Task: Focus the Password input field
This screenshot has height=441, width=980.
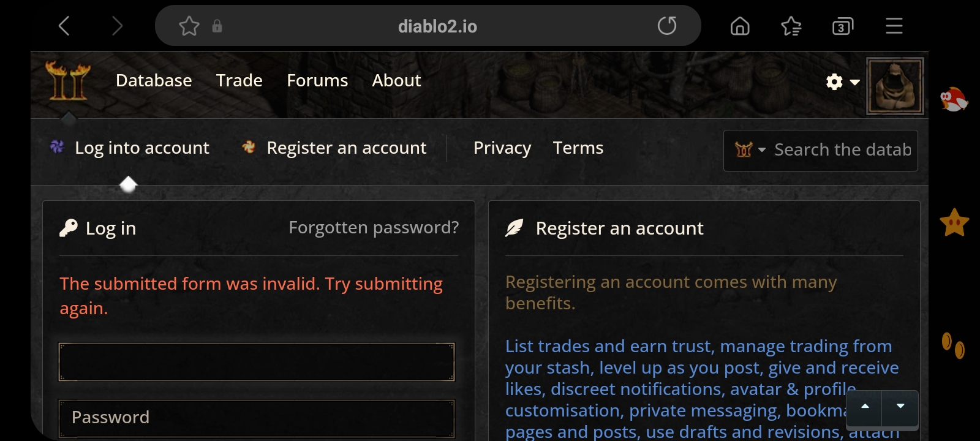Action: pyautogui.click(x=257, y=418)
